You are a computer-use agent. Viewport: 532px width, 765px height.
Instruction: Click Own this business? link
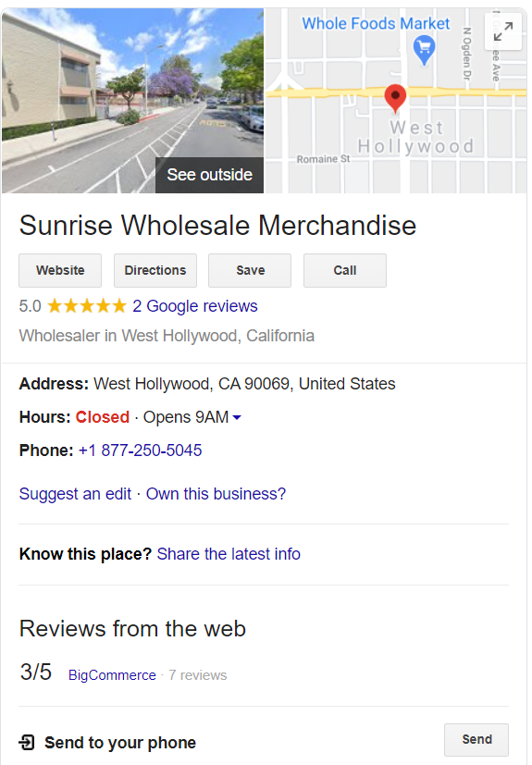216,494
